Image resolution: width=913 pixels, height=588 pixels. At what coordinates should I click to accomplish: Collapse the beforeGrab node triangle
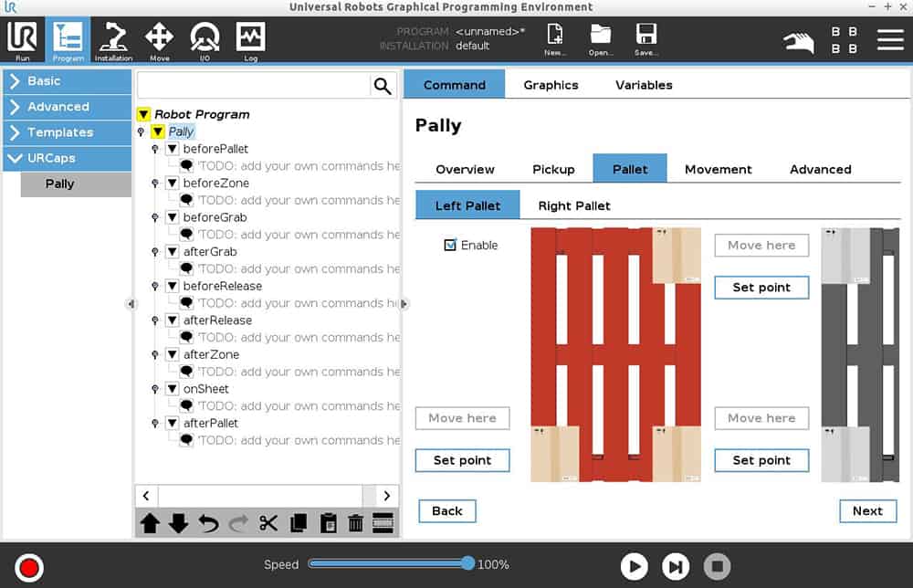[x=173, y=217]
